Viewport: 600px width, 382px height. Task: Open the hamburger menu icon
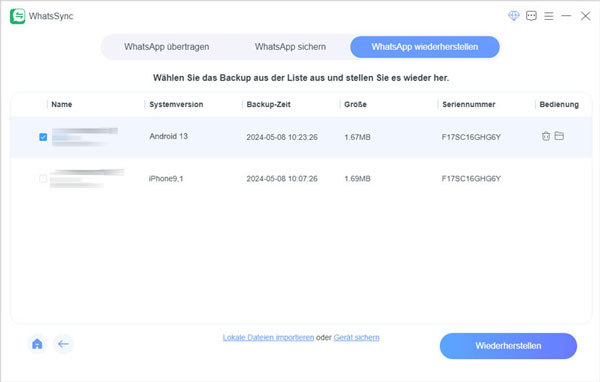(549, 16)
